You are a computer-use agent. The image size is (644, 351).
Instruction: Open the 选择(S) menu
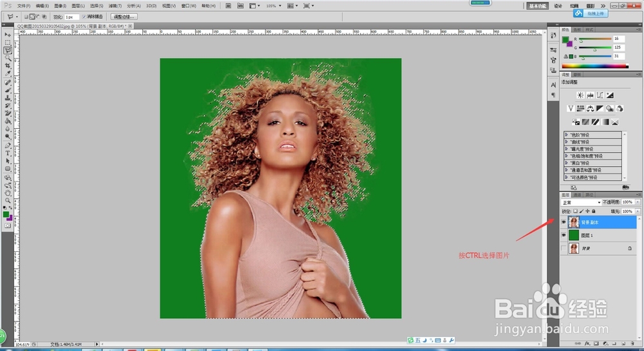[x=97, y=6]
